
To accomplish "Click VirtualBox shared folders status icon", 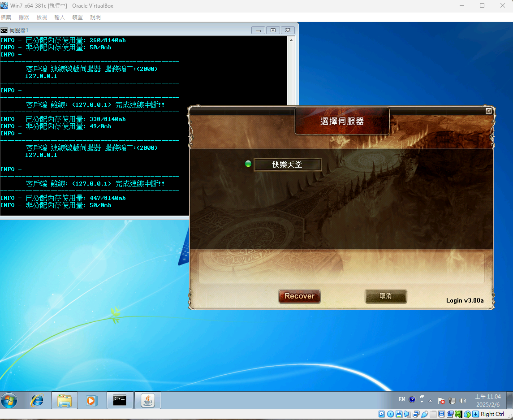I will 433,414.
